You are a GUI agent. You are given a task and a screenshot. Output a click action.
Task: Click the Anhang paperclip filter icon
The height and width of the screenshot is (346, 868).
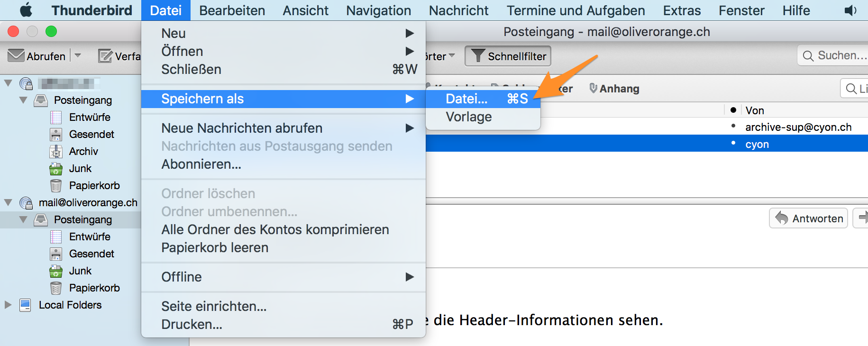pos(593,88)
